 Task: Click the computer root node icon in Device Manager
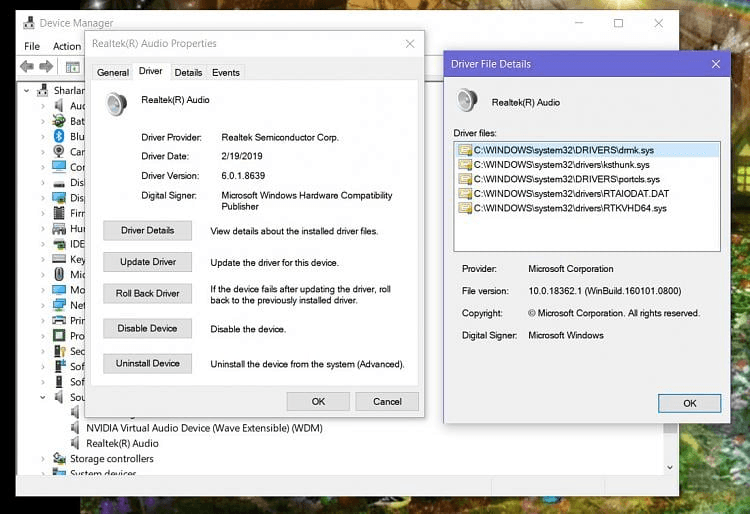click(43, 90)
